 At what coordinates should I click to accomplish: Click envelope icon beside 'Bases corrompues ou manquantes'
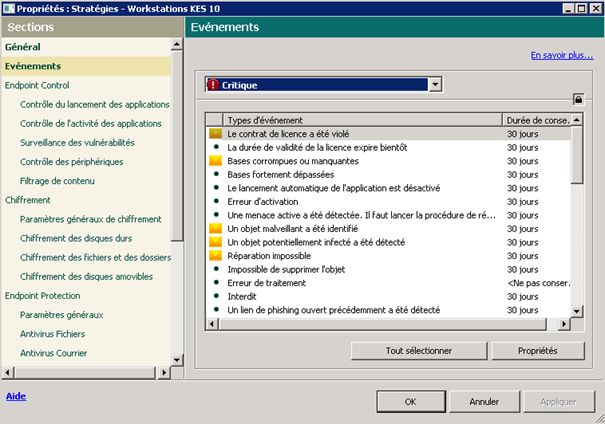pos(214,160)
